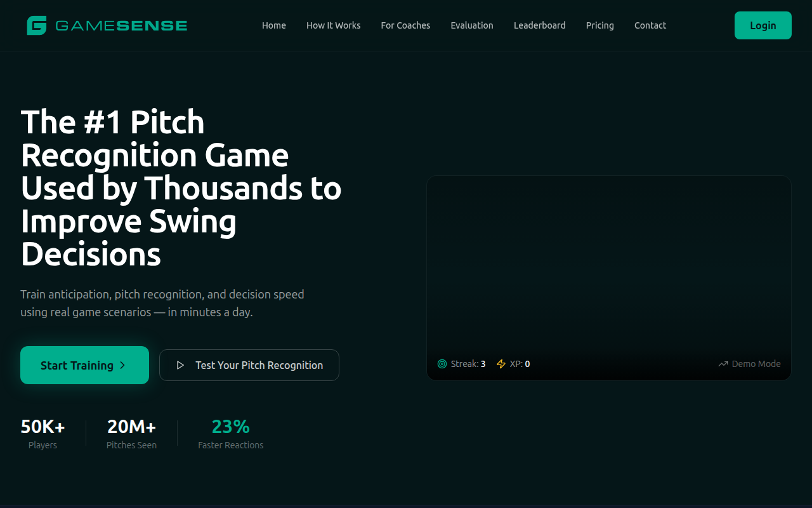Click the demo game preview panel
The image size is (812, 508).
click(609, 278)
